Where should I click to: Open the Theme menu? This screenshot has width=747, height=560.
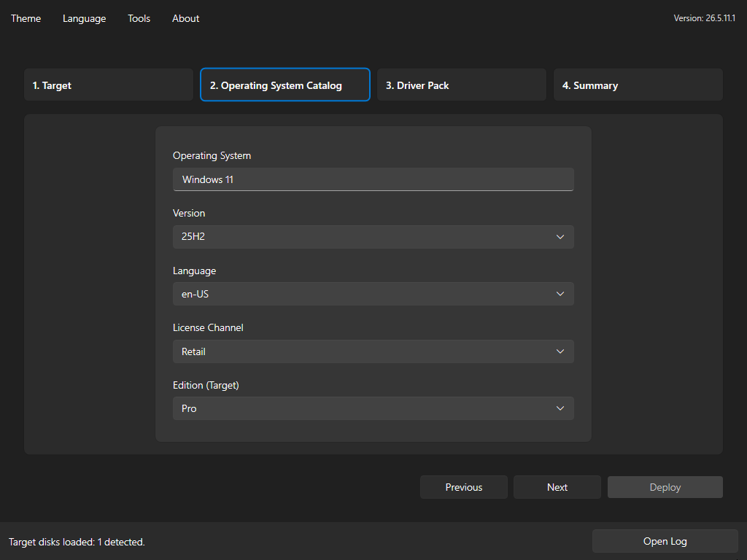tap(26, 18)
